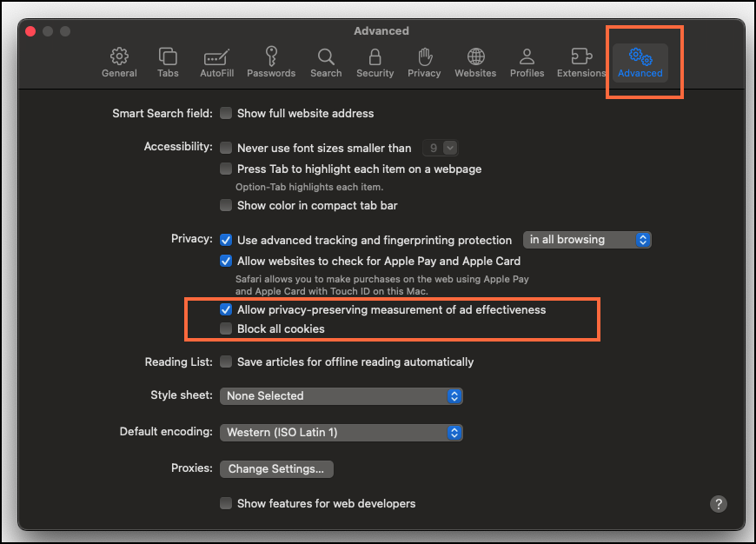Enable Show full website address
Image resolution: width=756 pixels, height=544 pixels.
[226, 113]
